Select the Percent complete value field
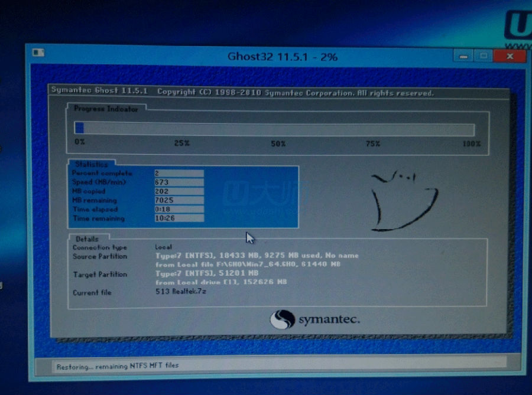 click(x=179, y=174)
